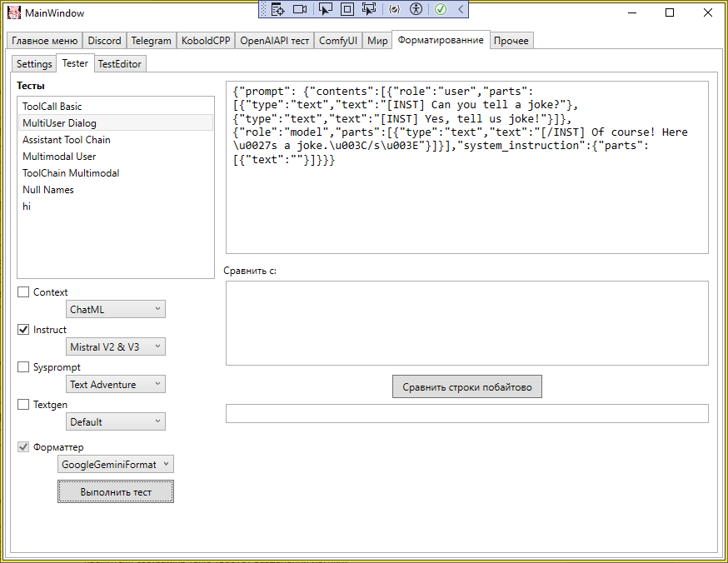This screenshot has width=728, height=563.
Task: Choose the ToolChain Multimodal test
Action: click(x=116, y=173)
